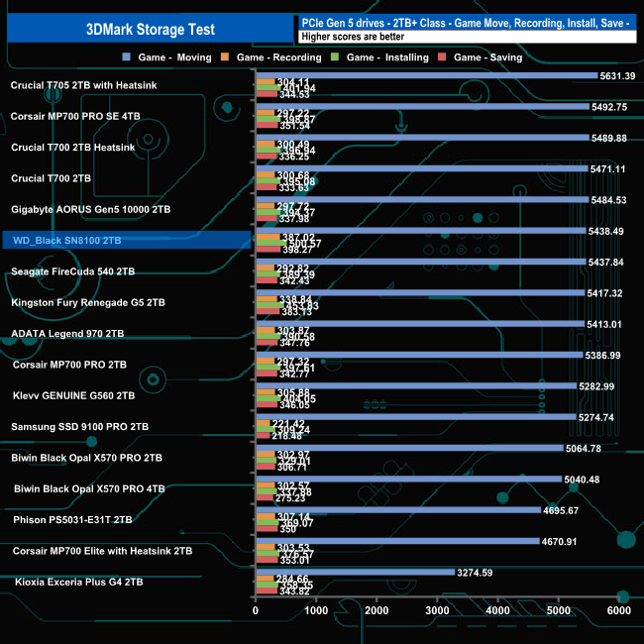Screen dimensions: 644x644
Task: Click the 5386.99 value for Corsair MP700 PRO 2TB
Action: (602, 356)
